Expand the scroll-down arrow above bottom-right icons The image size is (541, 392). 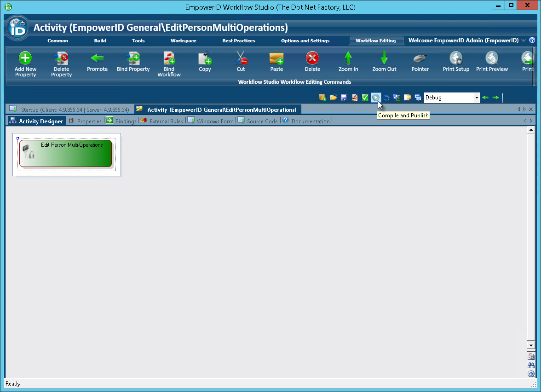pyautogui.click(x=531, y=345)
